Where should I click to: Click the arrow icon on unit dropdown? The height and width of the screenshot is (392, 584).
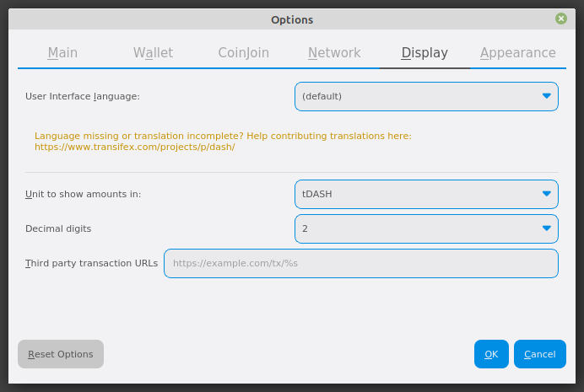pyautogui.click(x=546, y=194)
